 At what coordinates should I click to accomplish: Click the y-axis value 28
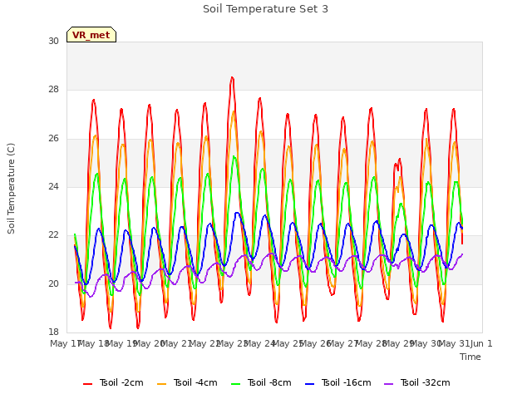coord(53,90)
